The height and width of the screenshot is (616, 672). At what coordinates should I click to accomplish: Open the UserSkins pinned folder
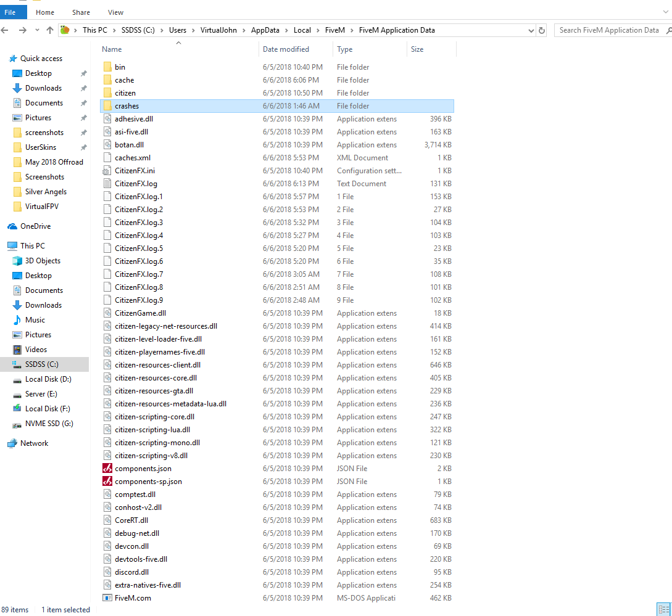[40, 147]
